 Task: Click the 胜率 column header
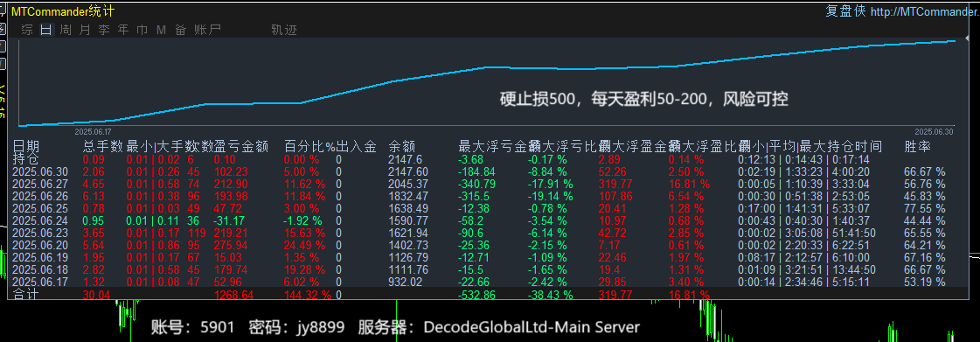coord(918,147)
